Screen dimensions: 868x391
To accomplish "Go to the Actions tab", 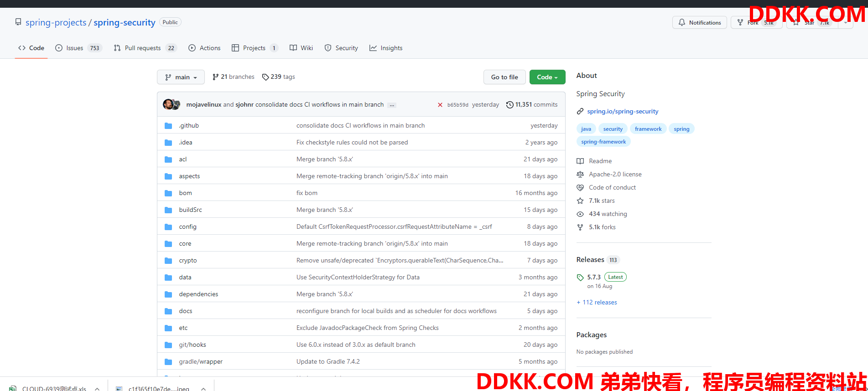I will click(x=204, y=48).
